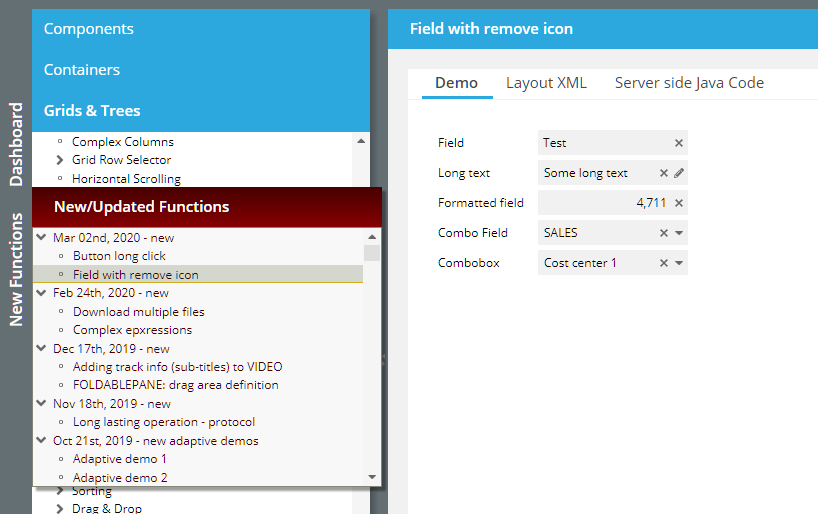The width and height of the screenshot is (818, 514).
Task: Switch to the Layout XML tab
Action: point(546,83)
